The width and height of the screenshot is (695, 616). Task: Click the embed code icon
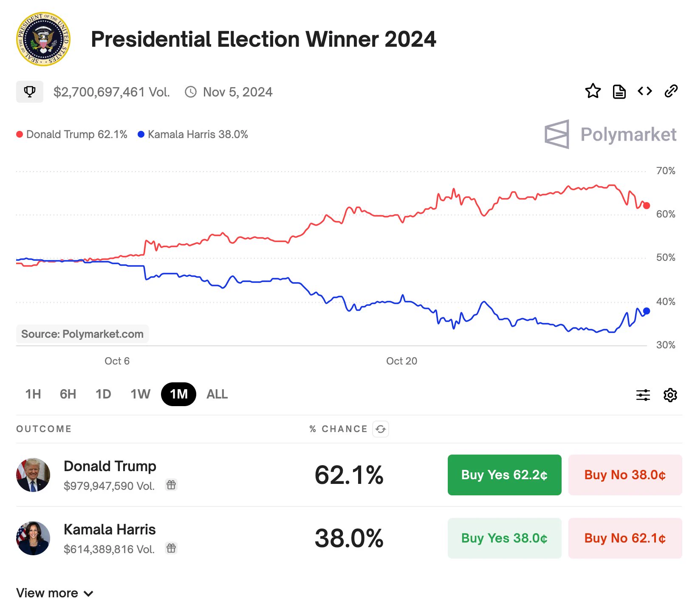click(645, 91)
